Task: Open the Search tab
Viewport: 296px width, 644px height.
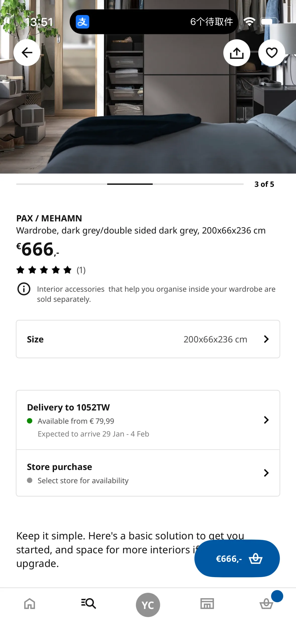Action: (89, 603)
